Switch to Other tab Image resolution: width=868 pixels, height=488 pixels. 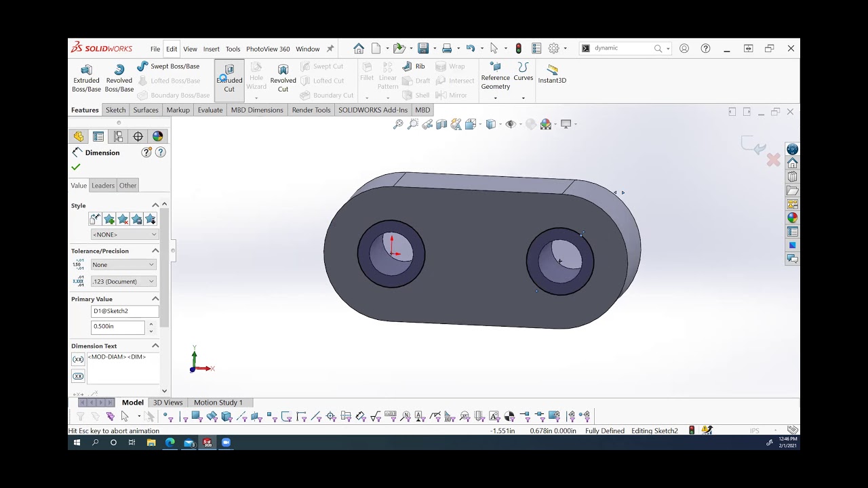click(x=127, y=185)
